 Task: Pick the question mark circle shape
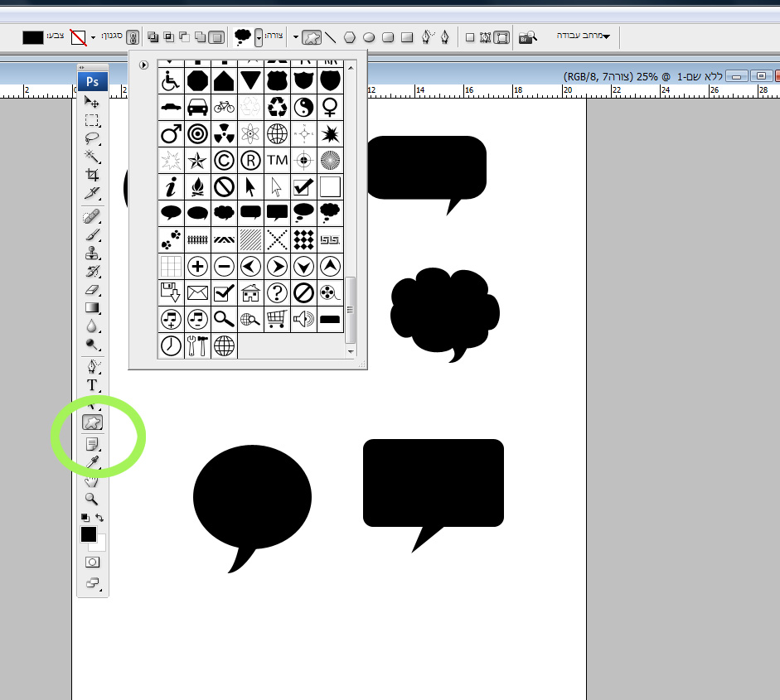(277, 292)
